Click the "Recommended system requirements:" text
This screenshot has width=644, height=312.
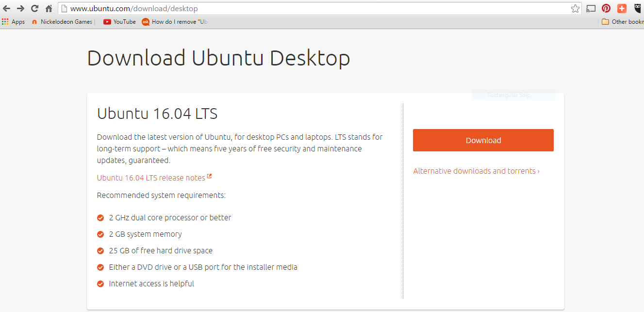161,196
